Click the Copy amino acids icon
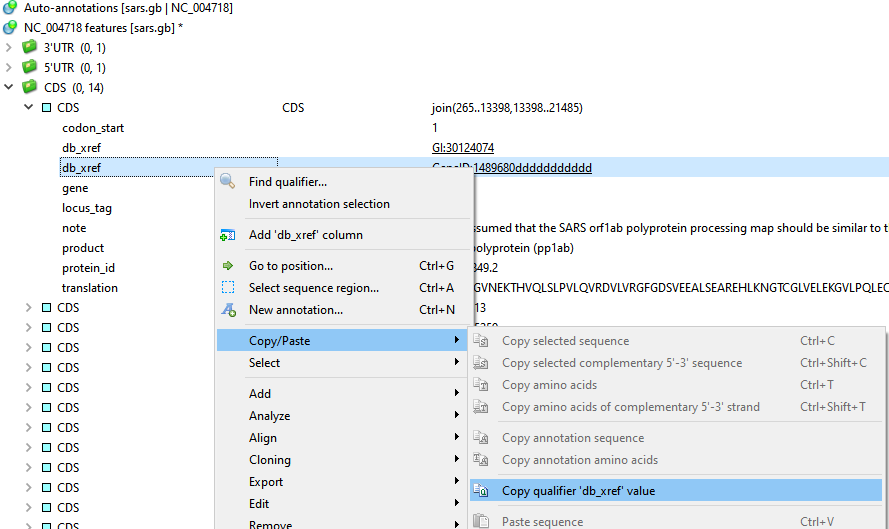Image resolution: width=889 pixels, height=529 pixels. point(481,385)
